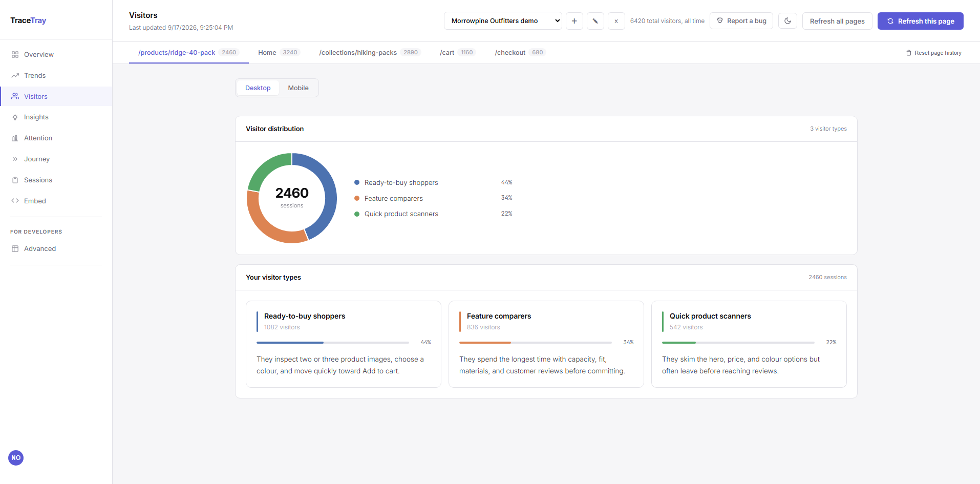Image resolution: width=980 pixels, height=484 pixels.
Task: Click '1082 visitors' count
Action: 282,327
